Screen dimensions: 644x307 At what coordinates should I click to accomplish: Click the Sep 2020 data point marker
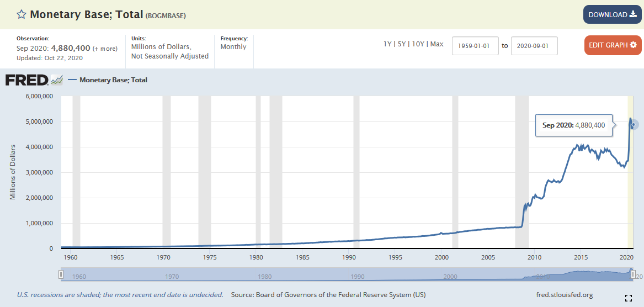(634, 125)
